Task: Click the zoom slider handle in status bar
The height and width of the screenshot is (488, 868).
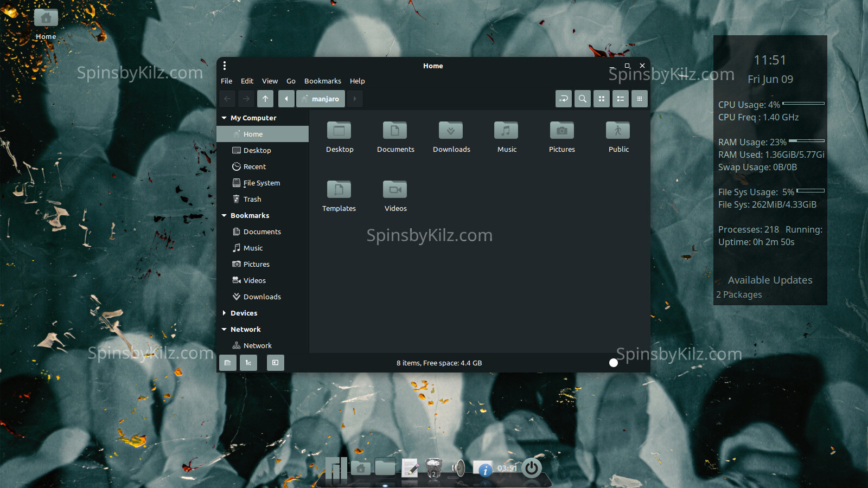Action: click(x=613, y=363)
